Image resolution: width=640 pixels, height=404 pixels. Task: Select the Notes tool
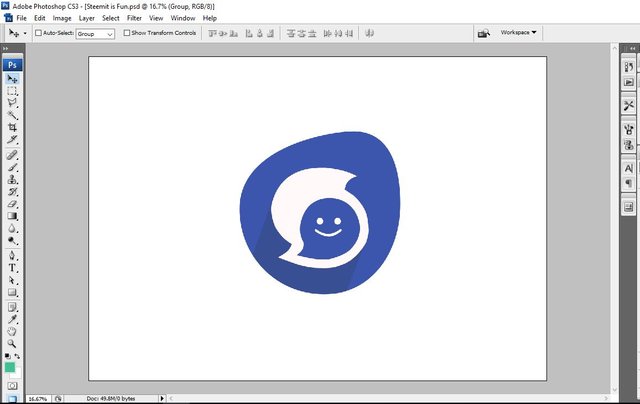(12, 307)
